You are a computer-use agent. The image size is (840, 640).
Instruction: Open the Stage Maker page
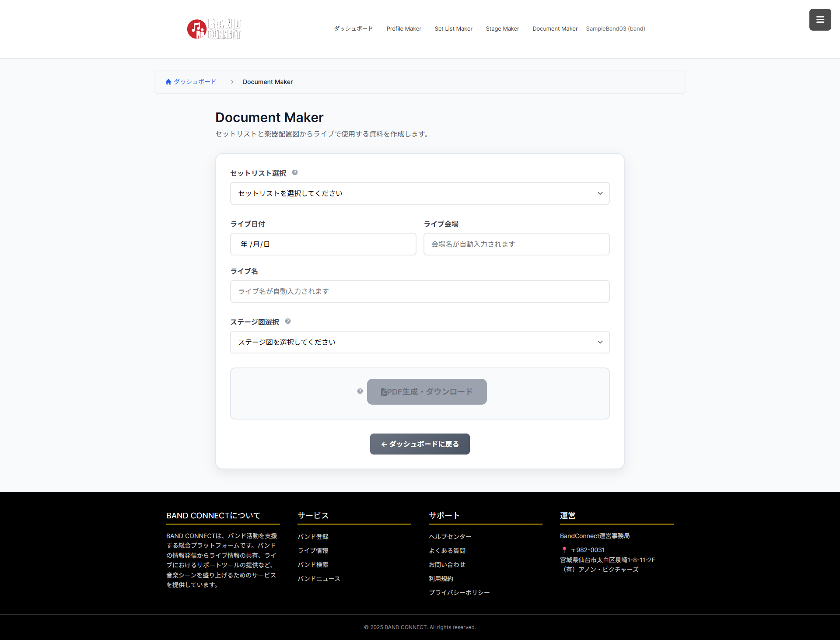[x=502, y=28]
